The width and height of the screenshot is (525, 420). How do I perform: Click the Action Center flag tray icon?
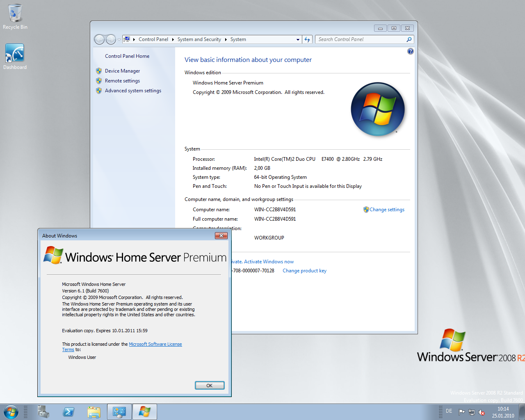(x=461, y=412)
